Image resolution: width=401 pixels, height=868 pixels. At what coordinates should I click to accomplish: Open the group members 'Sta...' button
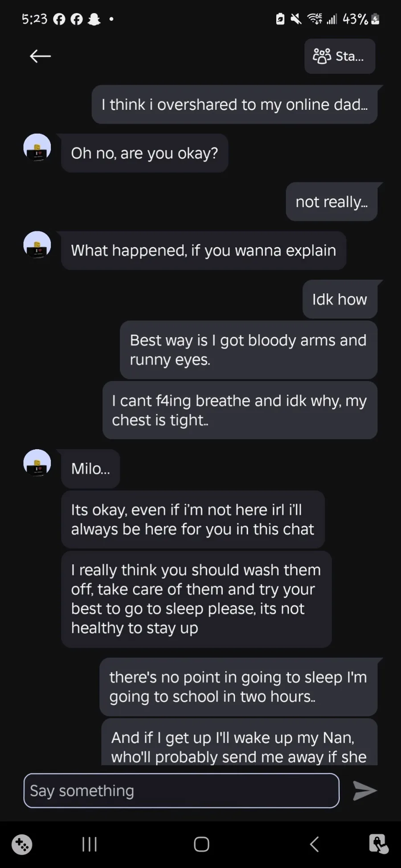[340, 56]
